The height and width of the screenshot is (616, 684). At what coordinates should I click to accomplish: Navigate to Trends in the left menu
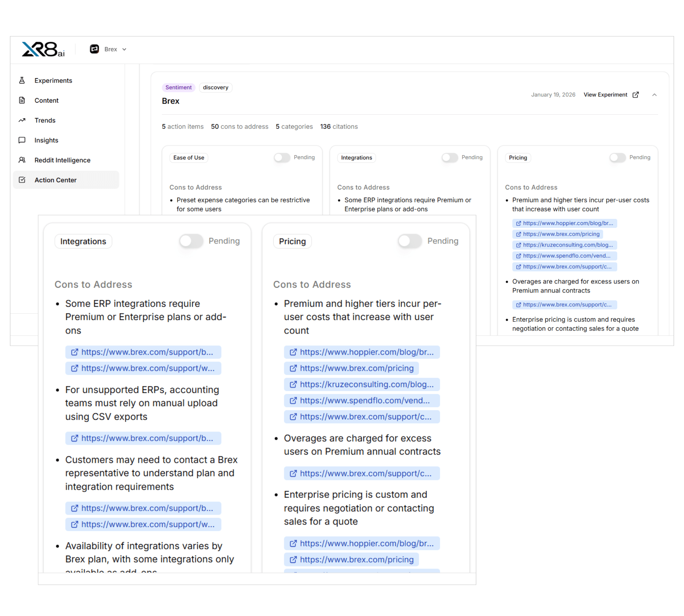[x=45, y=120]
